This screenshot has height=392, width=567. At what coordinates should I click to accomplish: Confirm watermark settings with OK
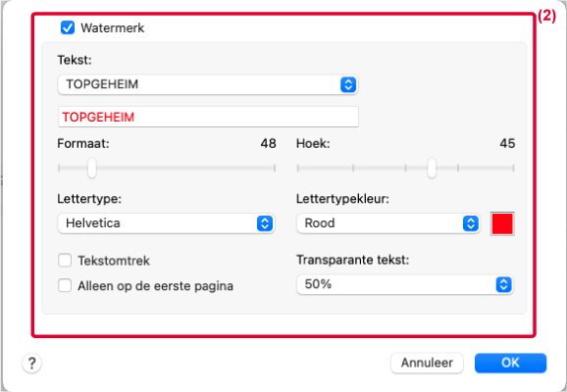(x=510, y=363)
